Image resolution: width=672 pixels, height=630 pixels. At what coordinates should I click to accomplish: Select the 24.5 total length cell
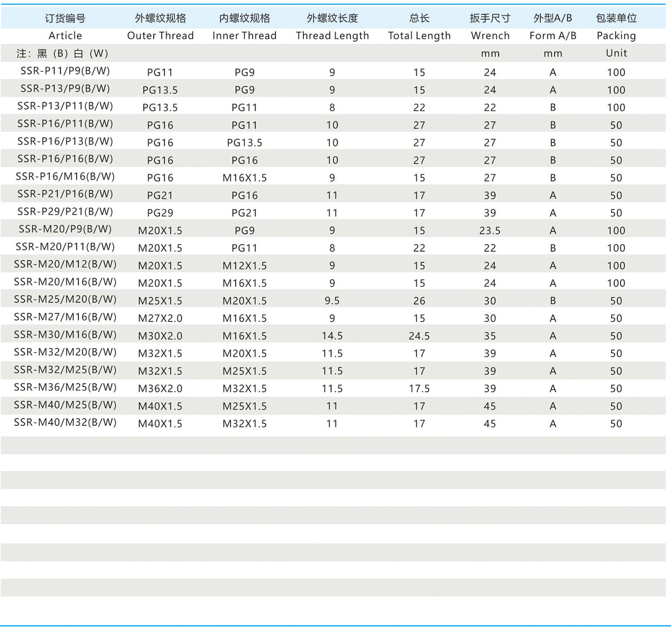tap(419, 336)
